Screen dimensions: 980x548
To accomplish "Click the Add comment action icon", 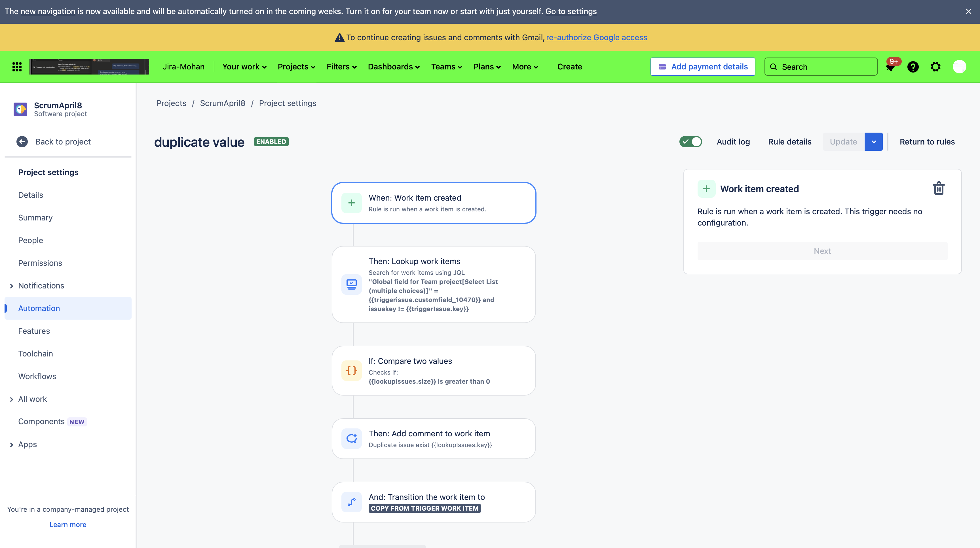I will coord(352,439).
